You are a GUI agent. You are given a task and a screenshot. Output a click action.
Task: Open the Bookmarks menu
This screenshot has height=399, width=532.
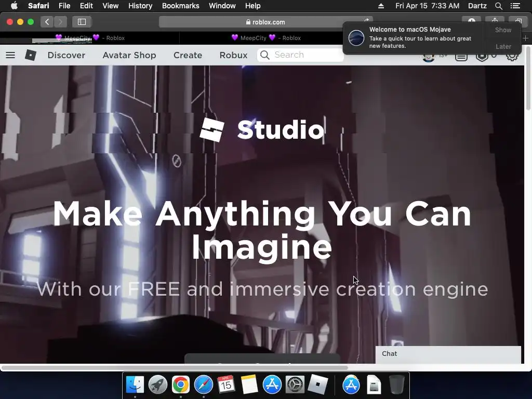180,6
